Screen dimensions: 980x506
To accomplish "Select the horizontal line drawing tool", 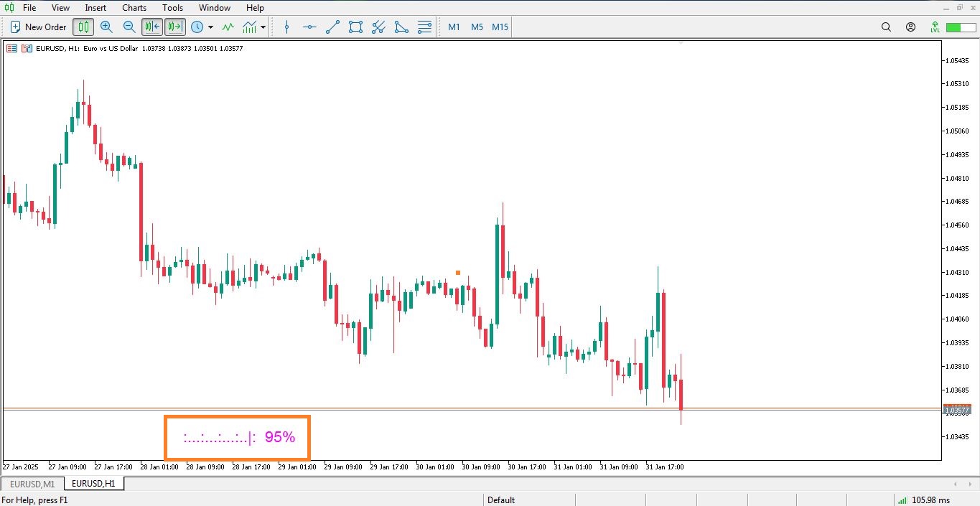I will [309, 27].
